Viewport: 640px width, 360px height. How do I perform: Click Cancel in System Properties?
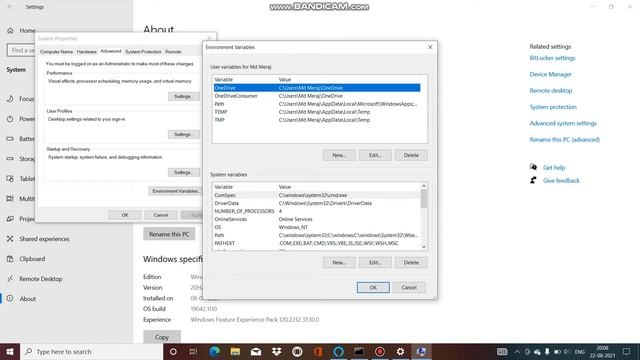point(161,215)
